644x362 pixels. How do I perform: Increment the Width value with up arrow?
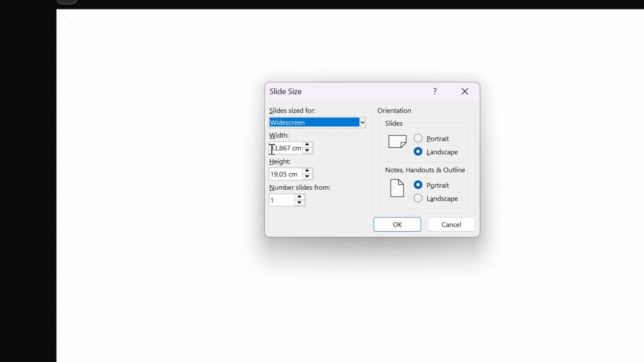pyautogui.click(x=307, y=145)
